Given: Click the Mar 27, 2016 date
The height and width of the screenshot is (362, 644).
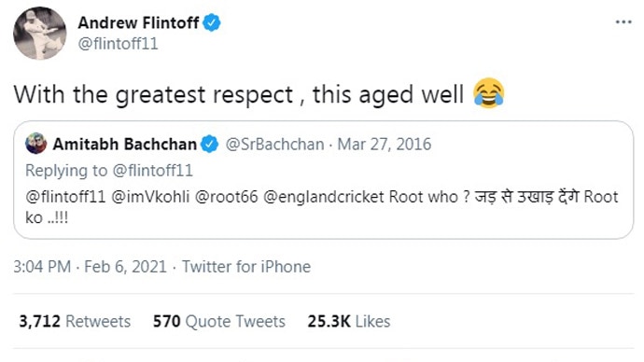Looking at the screenshot, I should (x=384, y=144).
